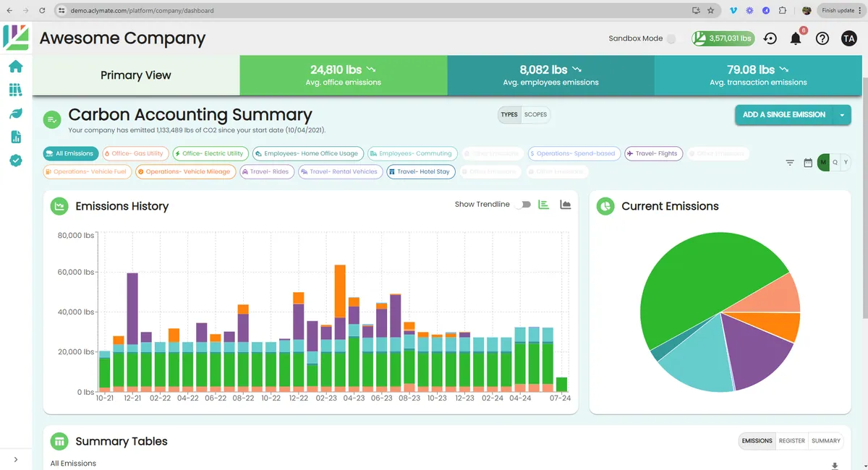Open the home icon in the sidebar
The height and width of the screenshot is (470, 868).
(15, 67)
